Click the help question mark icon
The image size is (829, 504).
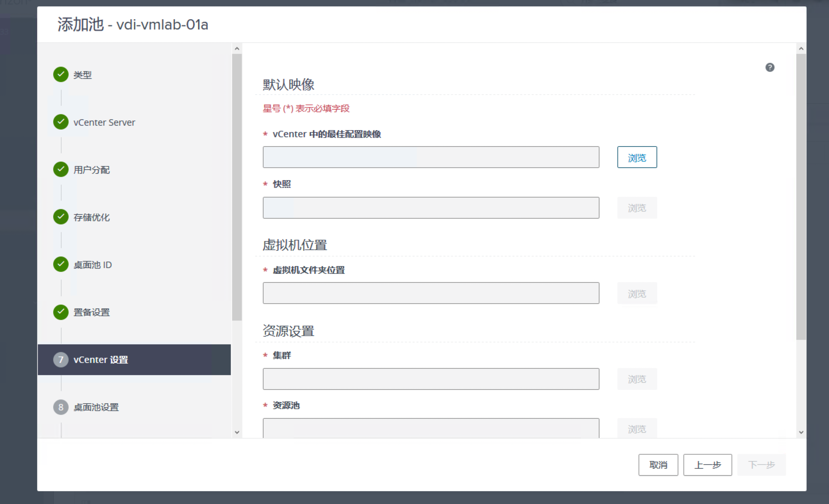(769, 67)
